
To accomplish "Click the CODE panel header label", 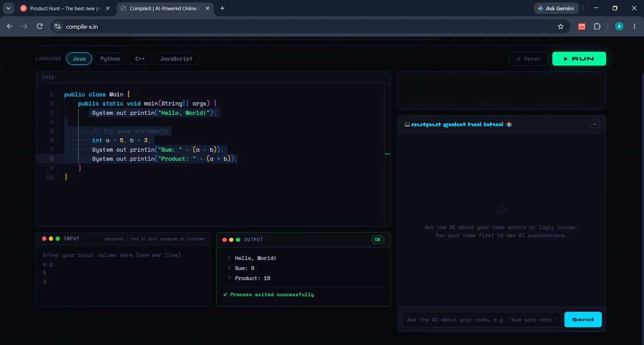I will click(48, 78).
